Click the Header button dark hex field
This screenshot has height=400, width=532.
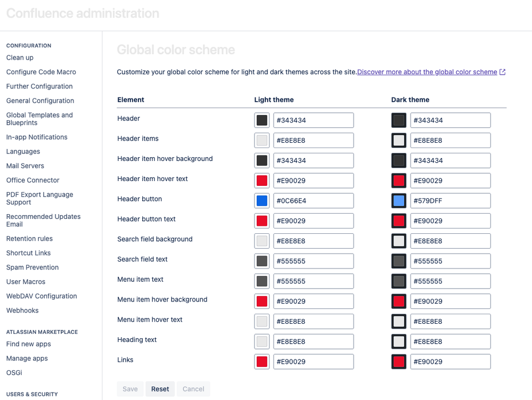point(450,200)
